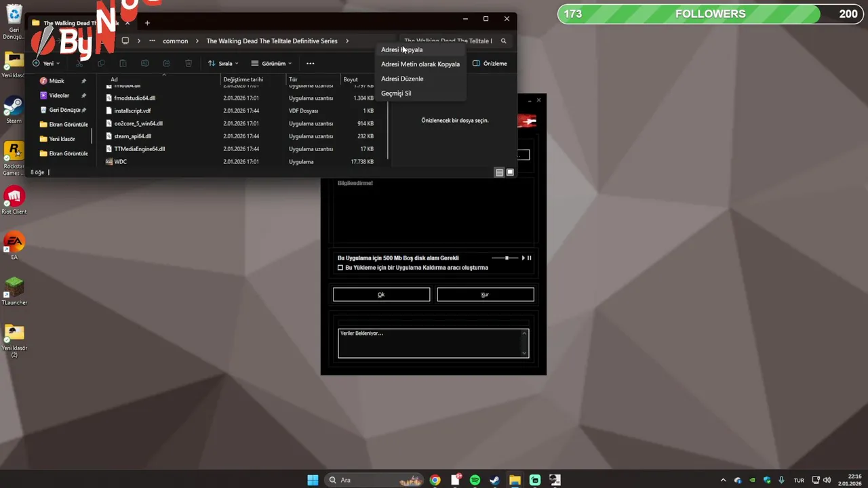The height and width of the screenshot is (488, 868).
Task: Switch to large icons view in Explorer status bar
Action: coord(510,172)
